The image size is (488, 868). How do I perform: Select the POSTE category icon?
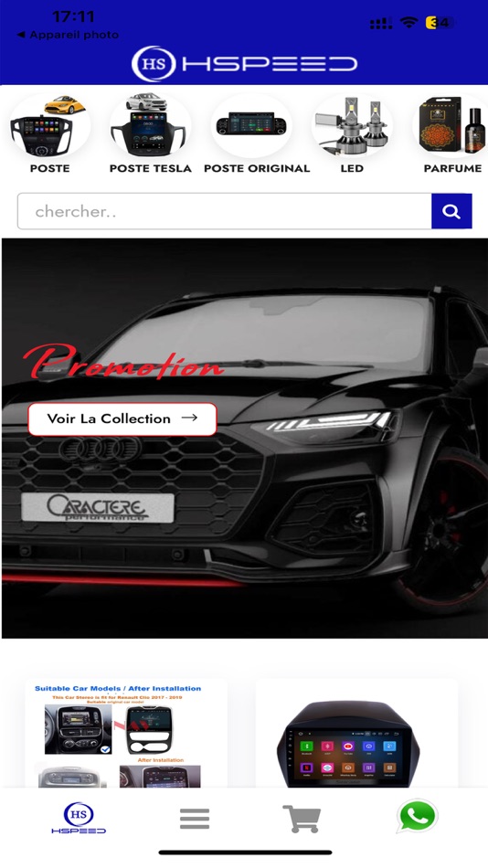coord(50,127)
